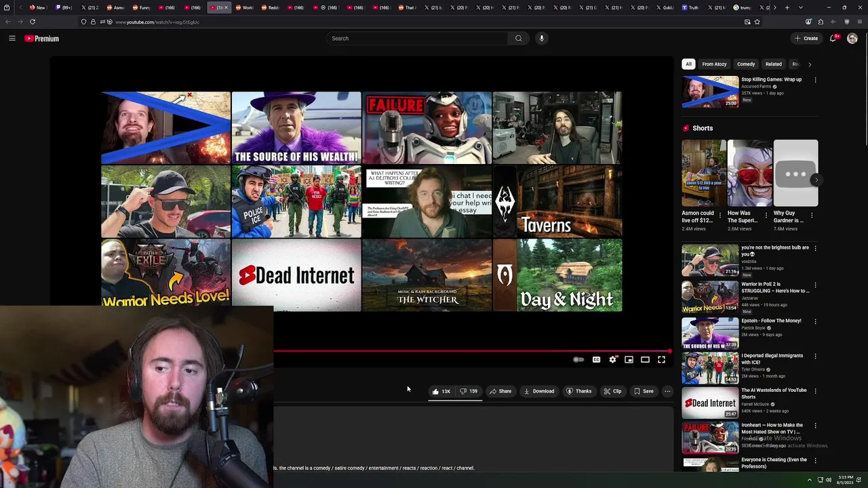Open Dead Internet end-screen thumbnail

pyautogui.click(x=296, y=275)
